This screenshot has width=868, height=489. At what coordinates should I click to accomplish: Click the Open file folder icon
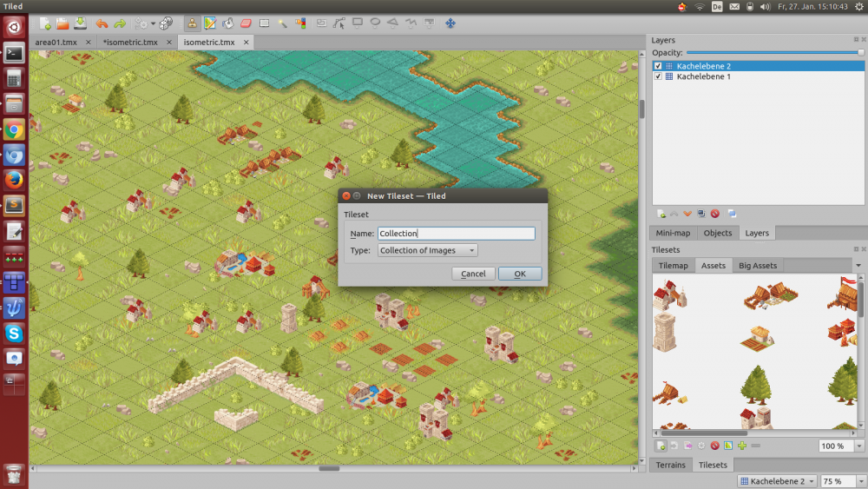[x=62, y=23]
